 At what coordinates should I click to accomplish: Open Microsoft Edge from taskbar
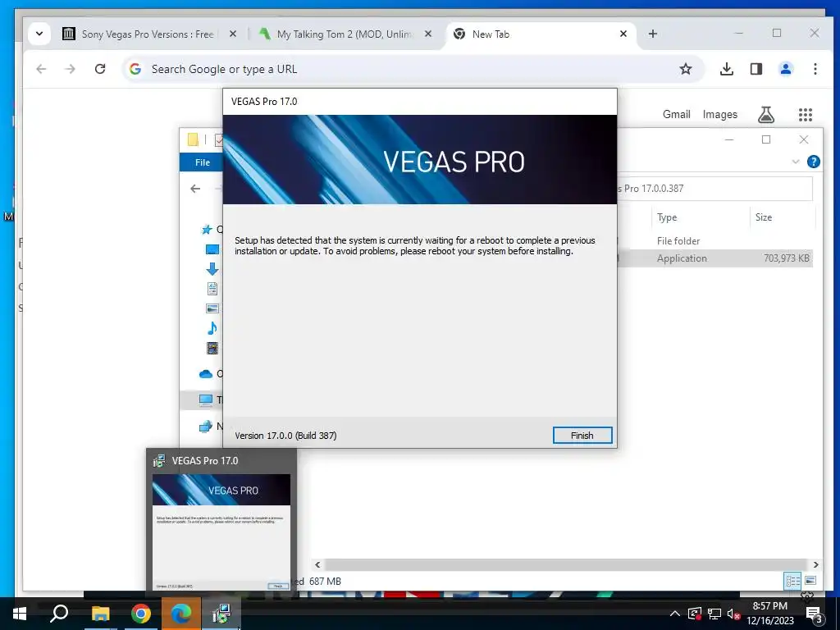[181, 614]
